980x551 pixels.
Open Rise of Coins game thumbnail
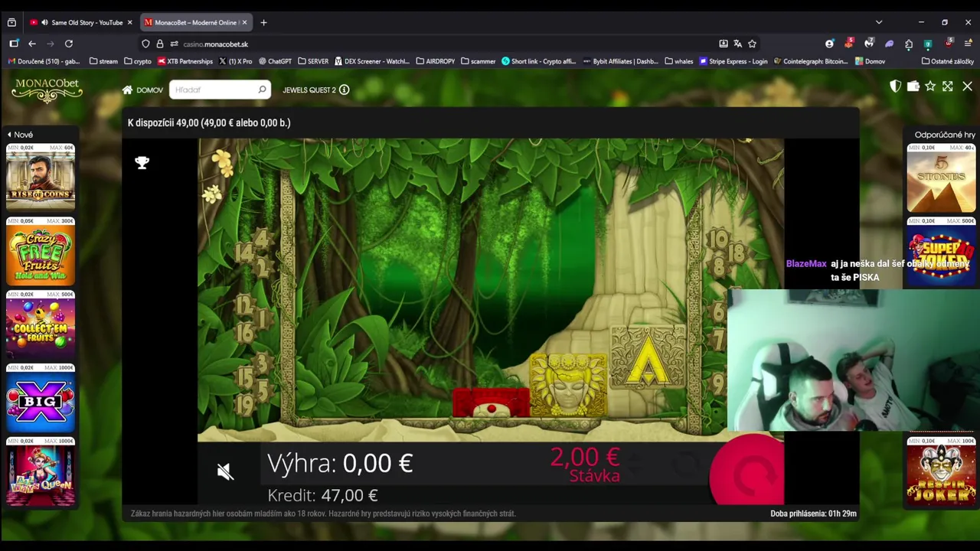click(x=41, y=176)
